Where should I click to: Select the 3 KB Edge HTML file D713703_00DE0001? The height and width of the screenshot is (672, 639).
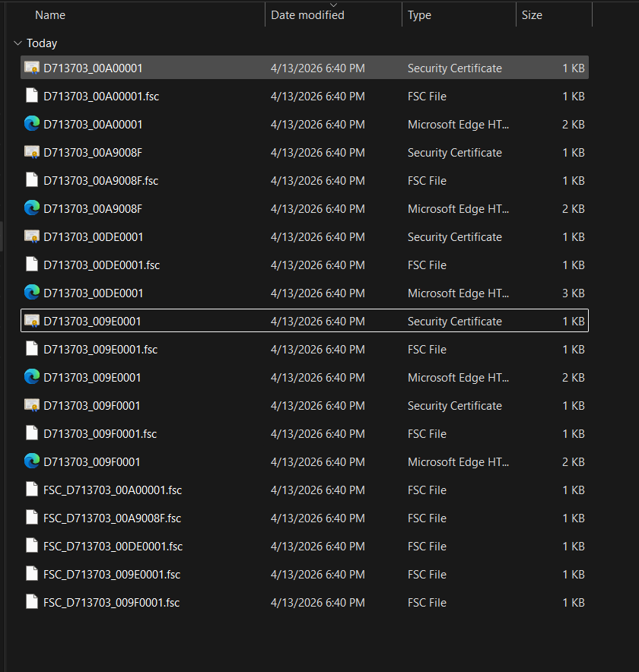[94, 293]
